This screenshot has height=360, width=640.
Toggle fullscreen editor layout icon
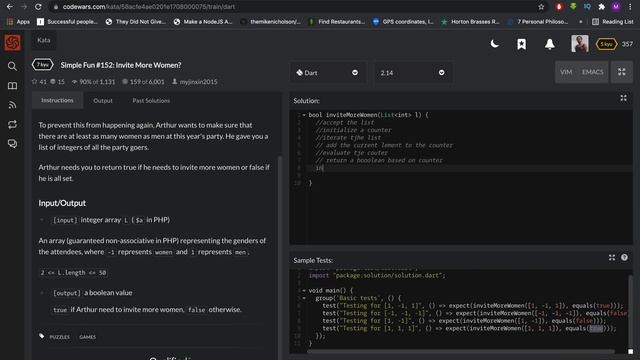pos(622,72)
